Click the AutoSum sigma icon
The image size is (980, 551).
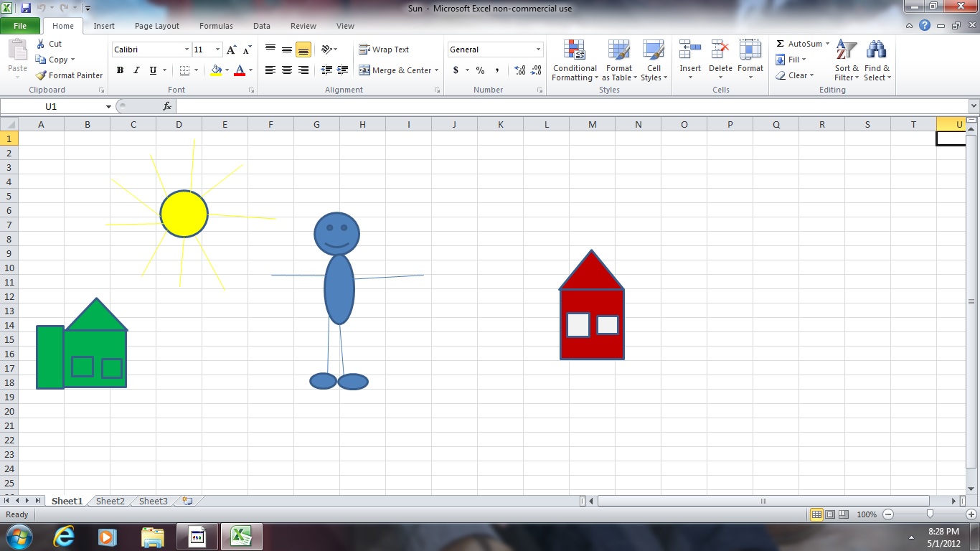pos(781,44)
